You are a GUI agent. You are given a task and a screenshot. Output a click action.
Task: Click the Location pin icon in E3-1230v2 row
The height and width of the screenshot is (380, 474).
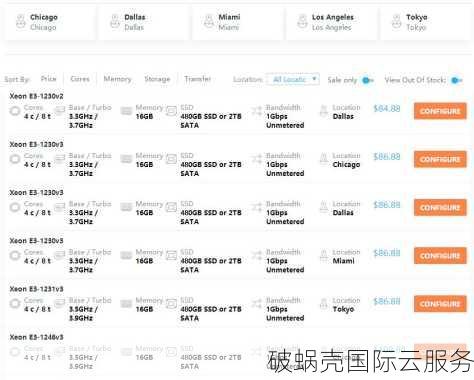pos(324,111)
